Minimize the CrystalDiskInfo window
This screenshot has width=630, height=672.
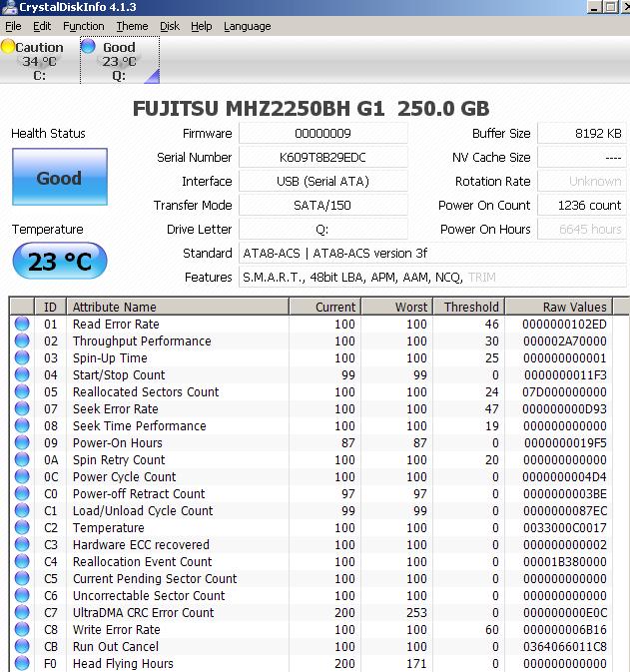point(594,7)
